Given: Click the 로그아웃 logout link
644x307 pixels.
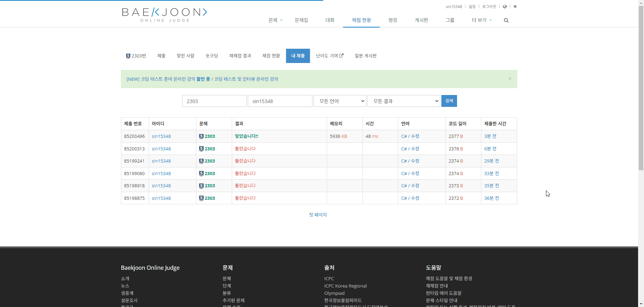Looking at the screenshot, I should coord(489,7).
